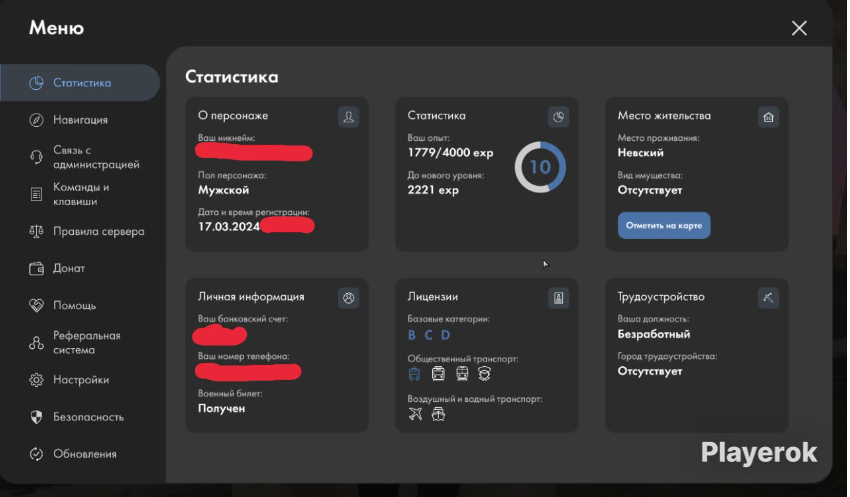Click the pickaxe icon in Трудоустройство card
Screen dimensions: 850x497
pyautogui.click(x=768, y=298)
